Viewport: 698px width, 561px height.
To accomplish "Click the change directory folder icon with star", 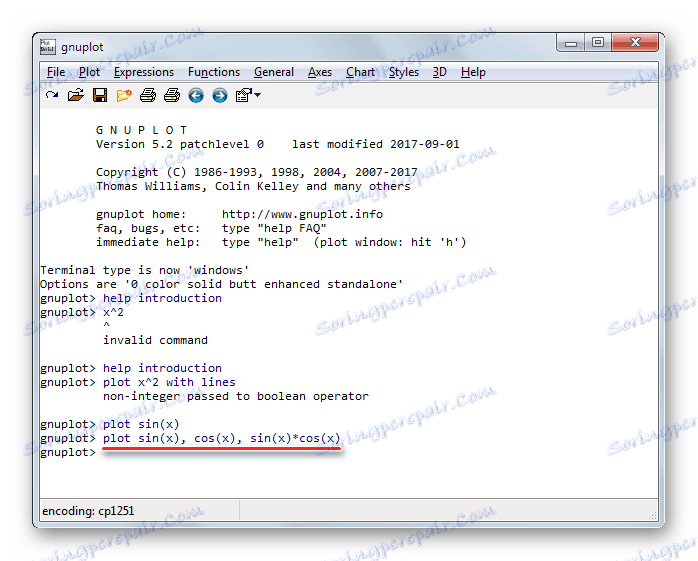I will [x=124, y=95].
